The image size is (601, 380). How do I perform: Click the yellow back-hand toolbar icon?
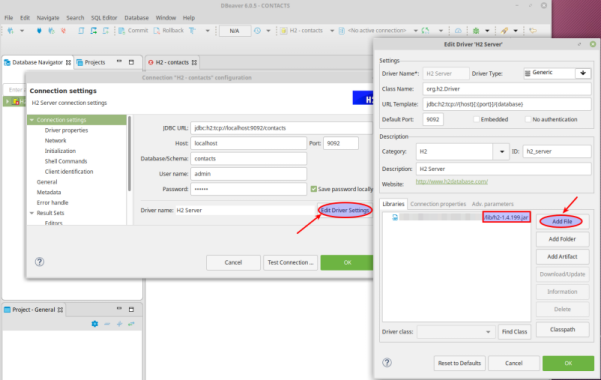(x=533, y=31)
